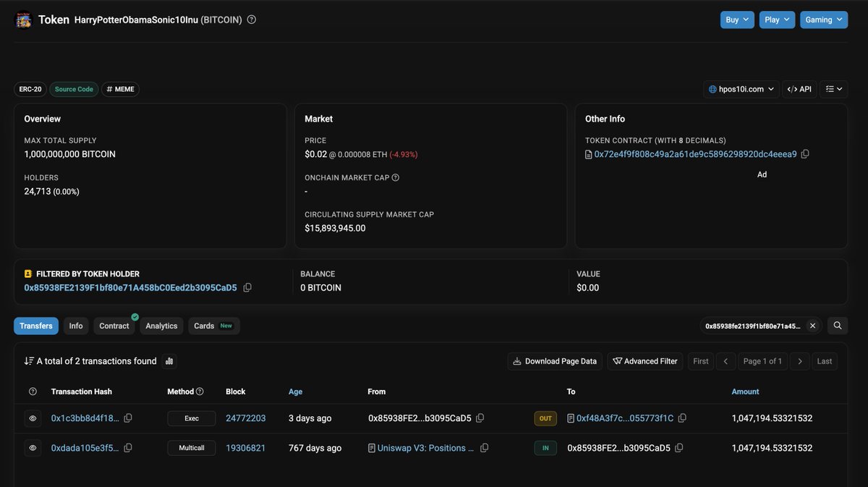Switch to the Cards tab
The width and height of the screenshot is (868, 487).
[x=213, y=326]
